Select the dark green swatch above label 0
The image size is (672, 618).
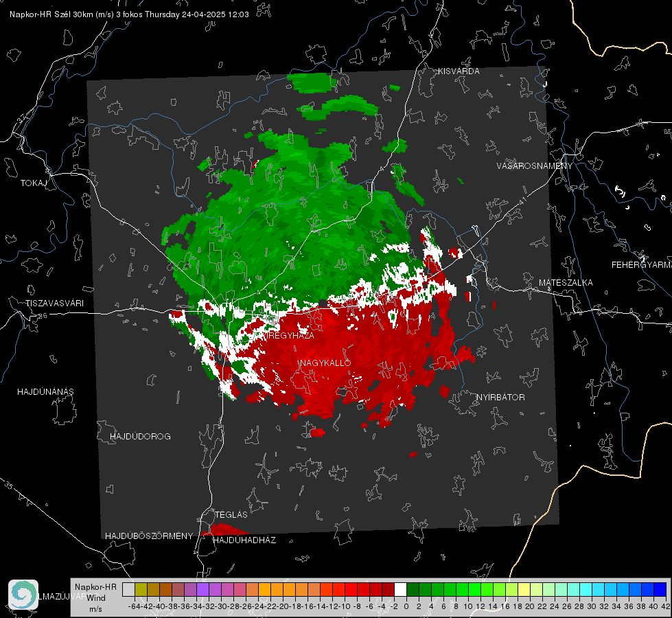click(x=413, y=590)
